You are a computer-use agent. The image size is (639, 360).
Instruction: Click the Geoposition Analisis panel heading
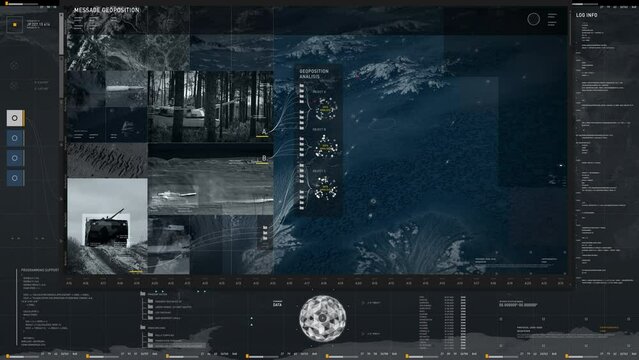pos(314,74)
